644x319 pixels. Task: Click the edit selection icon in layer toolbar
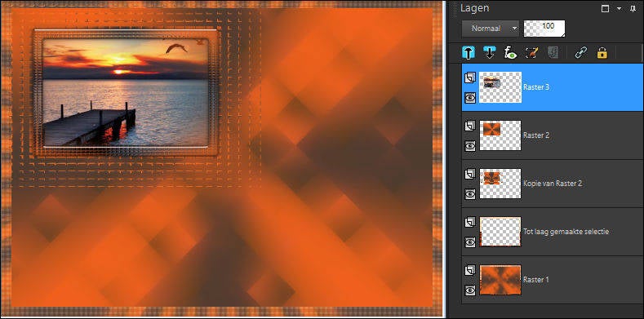(532, 52)
